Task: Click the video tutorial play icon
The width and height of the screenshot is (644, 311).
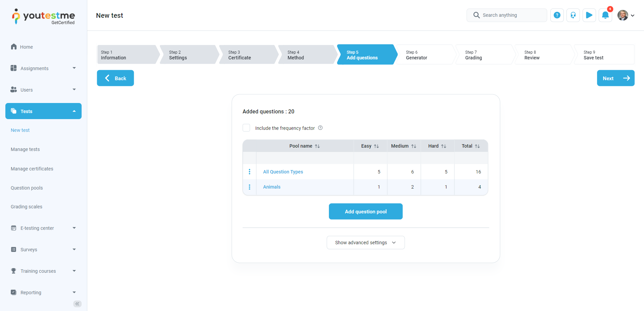Action: point(589,15)
